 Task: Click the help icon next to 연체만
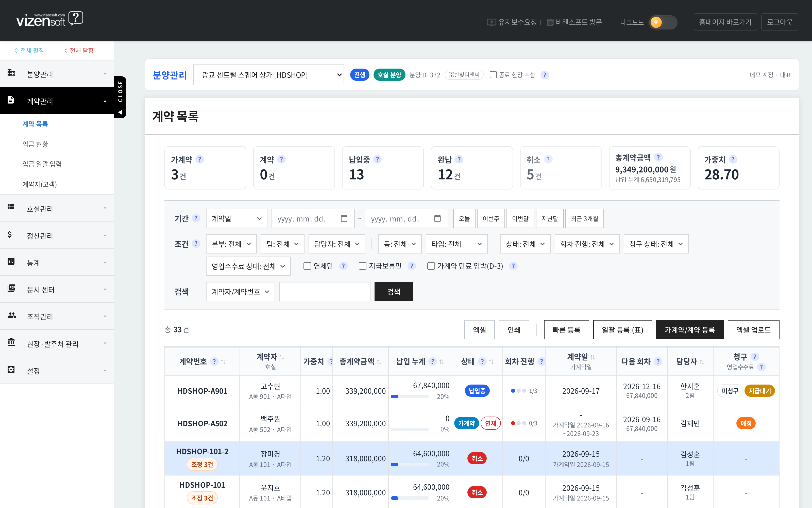click(343, 266)
